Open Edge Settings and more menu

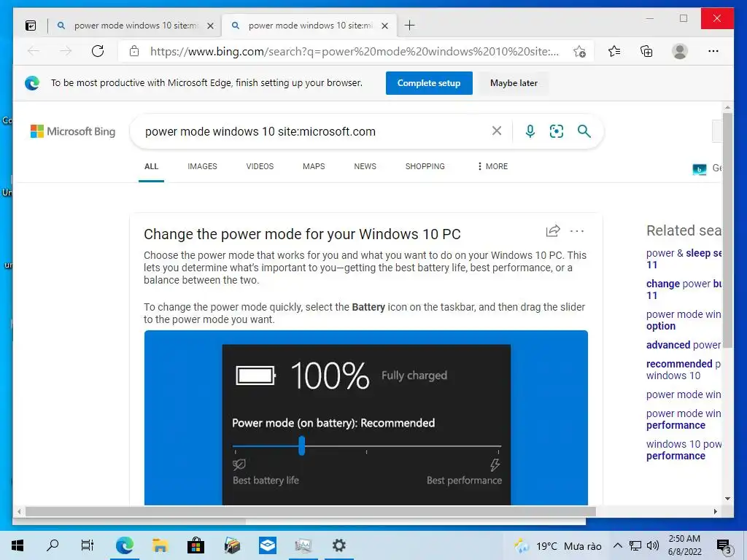(713, 51)
